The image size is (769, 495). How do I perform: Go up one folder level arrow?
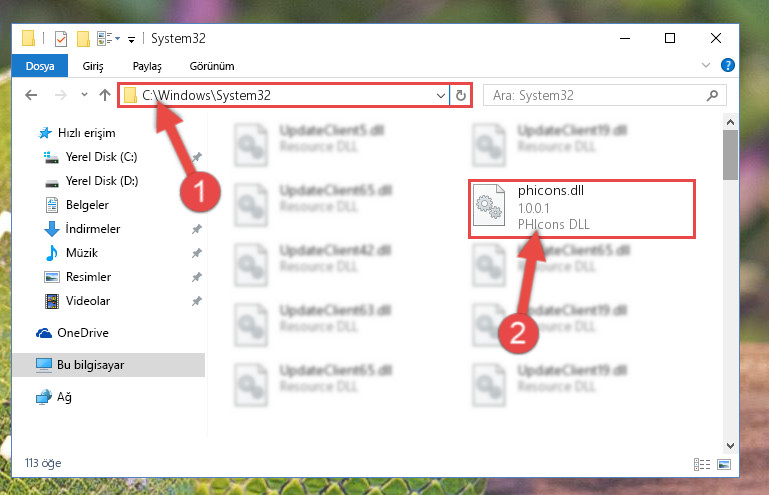[104, 95]
